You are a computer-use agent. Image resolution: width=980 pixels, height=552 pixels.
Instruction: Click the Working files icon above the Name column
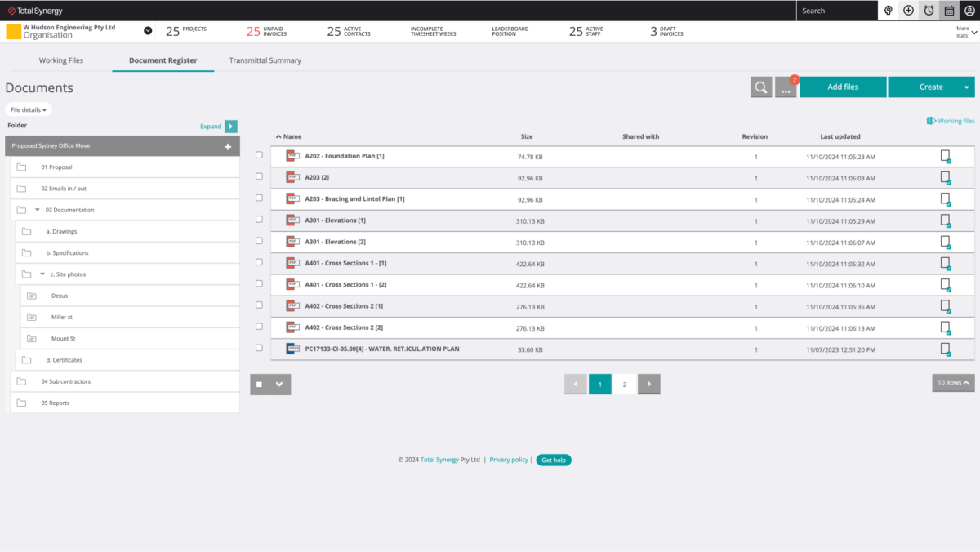(931, 120)
